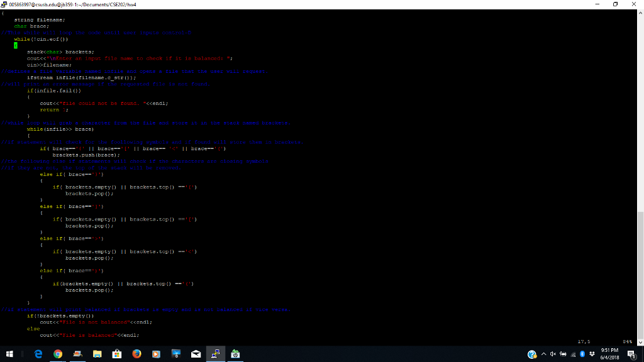Open File Explorer from the taskbar
Viewport: 644px width, 362px height.
96,354
